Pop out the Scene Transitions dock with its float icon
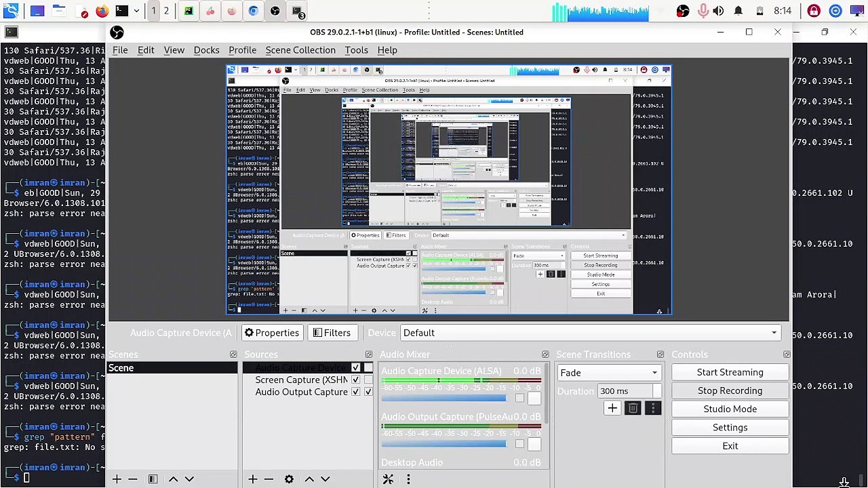 point(660,354)
